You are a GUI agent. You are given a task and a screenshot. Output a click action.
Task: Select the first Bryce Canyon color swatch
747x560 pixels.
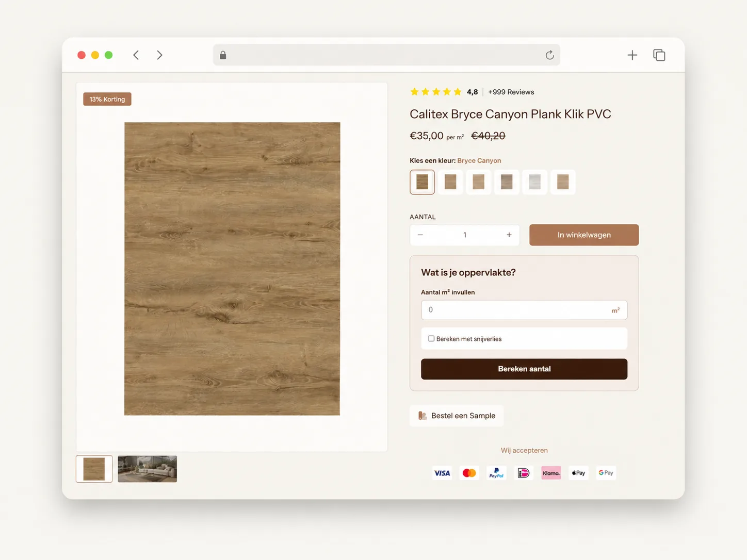[422, 182]
